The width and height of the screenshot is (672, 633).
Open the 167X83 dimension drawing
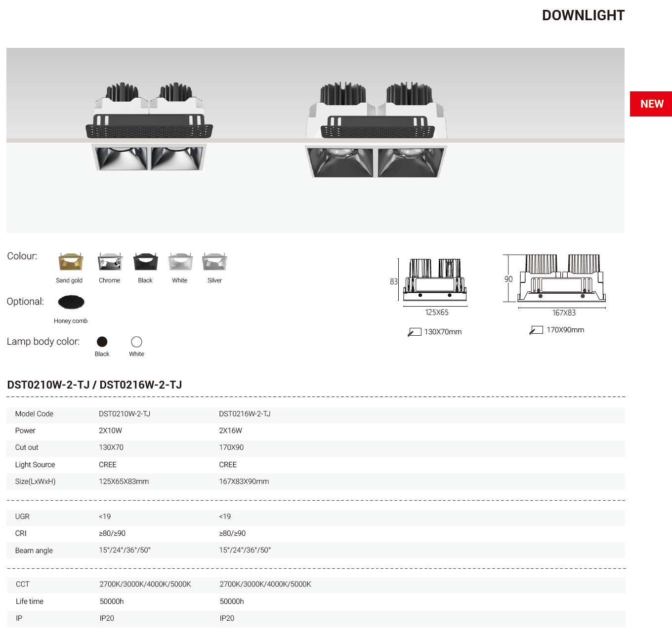(561, 278)
